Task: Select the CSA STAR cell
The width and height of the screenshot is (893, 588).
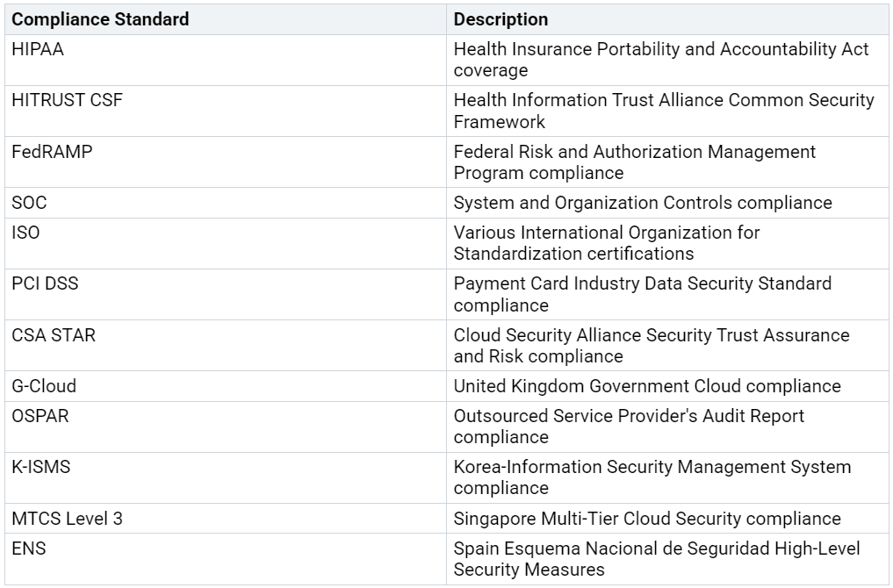Action: 226,346
